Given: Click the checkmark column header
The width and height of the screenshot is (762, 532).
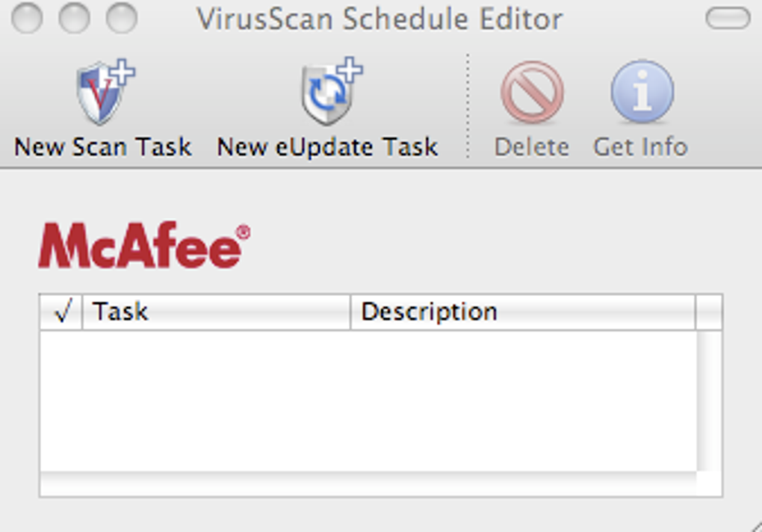Looking at the screenshot, I should (x=62, y=312).
